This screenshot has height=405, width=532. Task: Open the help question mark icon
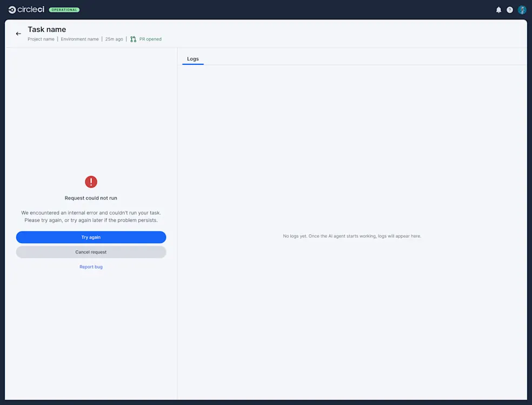(x=509, y=9)
